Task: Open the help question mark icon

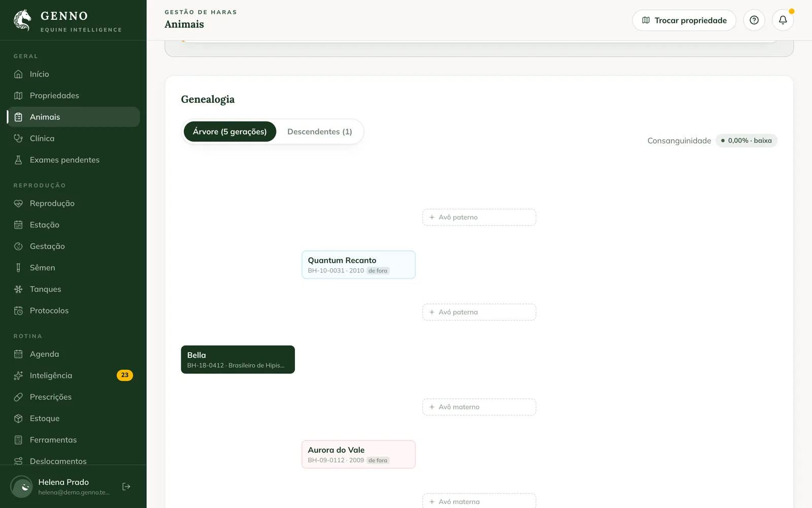Action: tap(754, 20)
